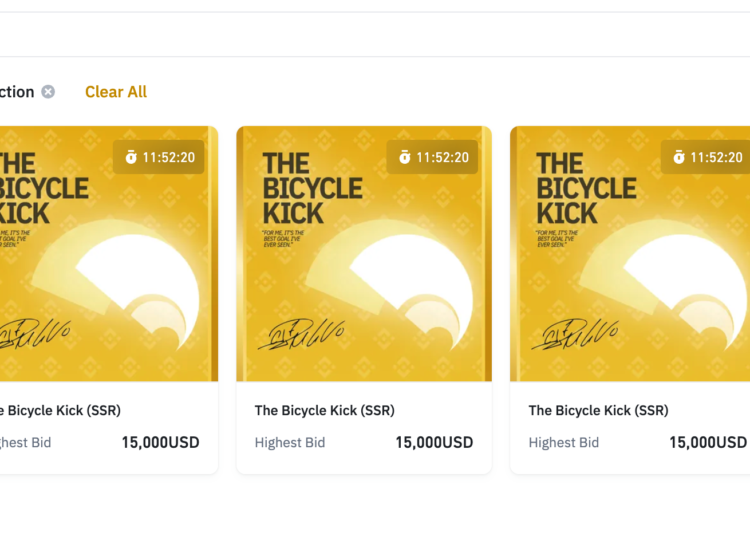The width and height of the screenshot is (750, 536).
Task: Click the Clear All filters link
Action: 116,92
